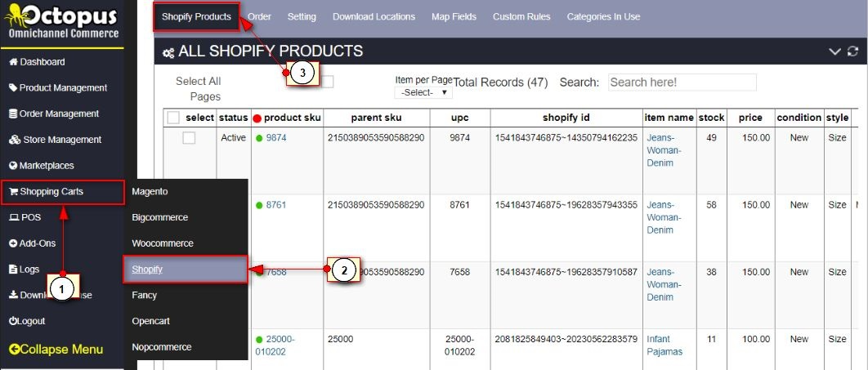
Task: Choose Magento from the Shopping Carts submenu
Action: point(150,191)
